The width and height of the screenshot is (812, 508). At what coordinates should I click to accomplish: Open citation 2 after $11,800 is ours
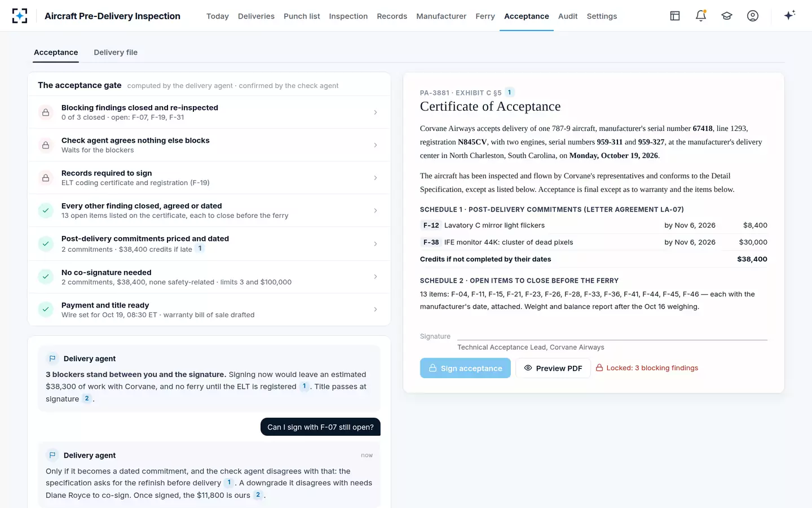258,495
